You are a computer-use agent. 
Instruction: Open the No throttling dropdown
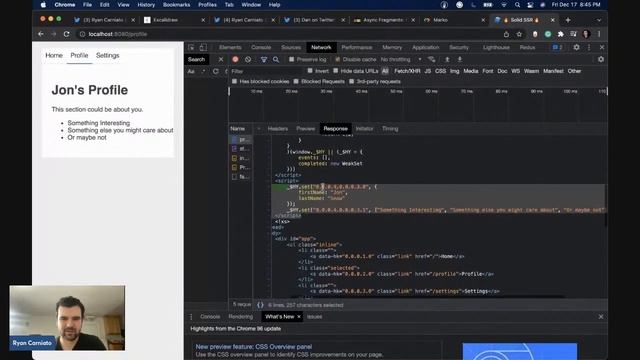click(x=401, y=60)
